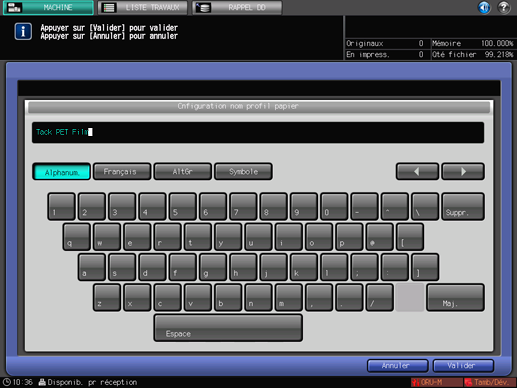The image size is (517, 388).
Task: Tap the 7 key
Action: [243, 206]
